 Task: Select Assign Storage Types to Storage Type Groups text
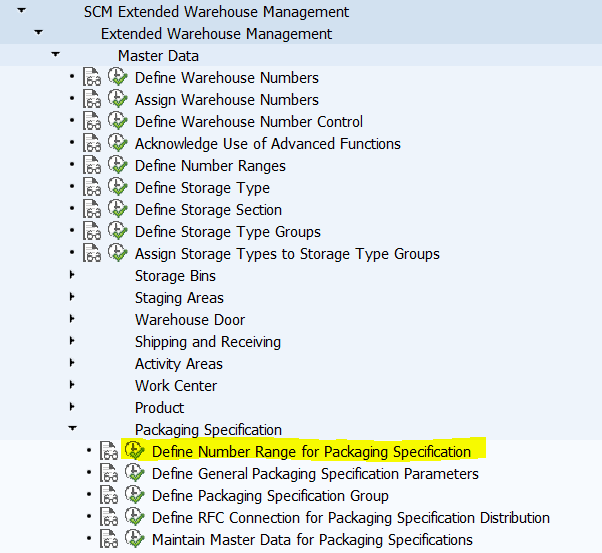coord(288,254)
